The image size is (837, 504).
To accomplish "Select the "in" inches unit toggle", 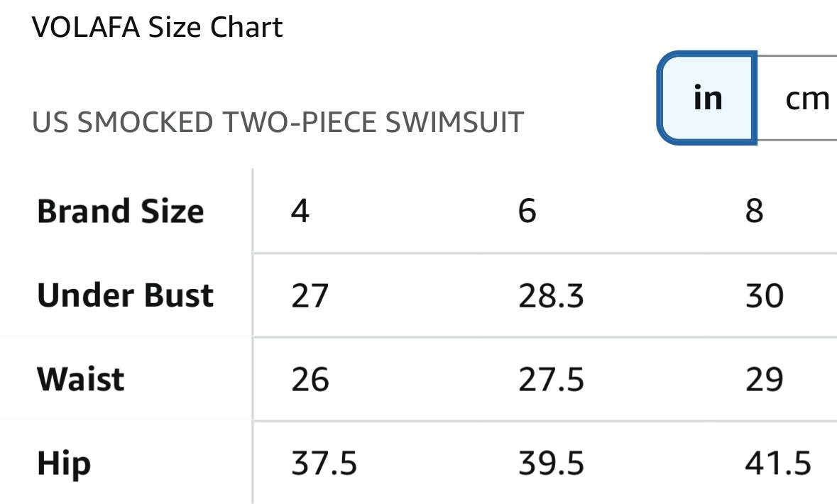I will (x=707, y=98).
